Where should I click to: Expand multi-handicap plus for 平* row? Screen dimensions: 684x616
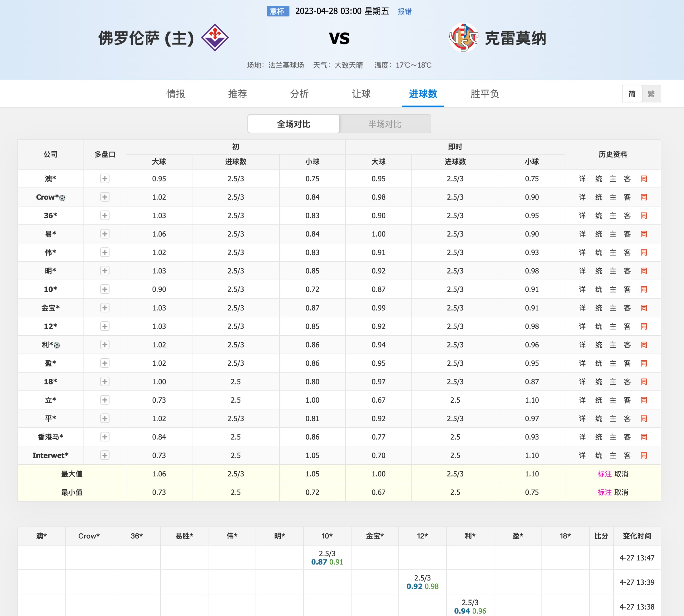(105, 418)
